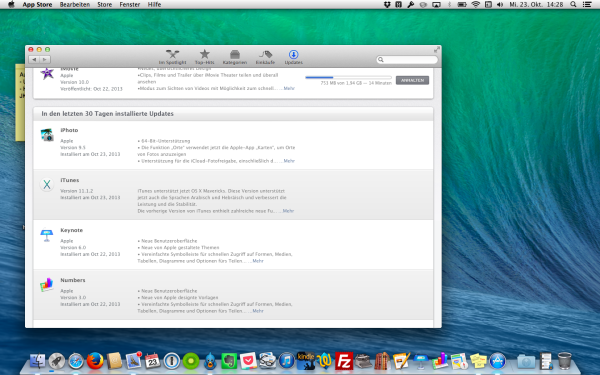The height and width of the screenshot is (375, 600).
Task: Open the Kategorien section
Action: 235,57
